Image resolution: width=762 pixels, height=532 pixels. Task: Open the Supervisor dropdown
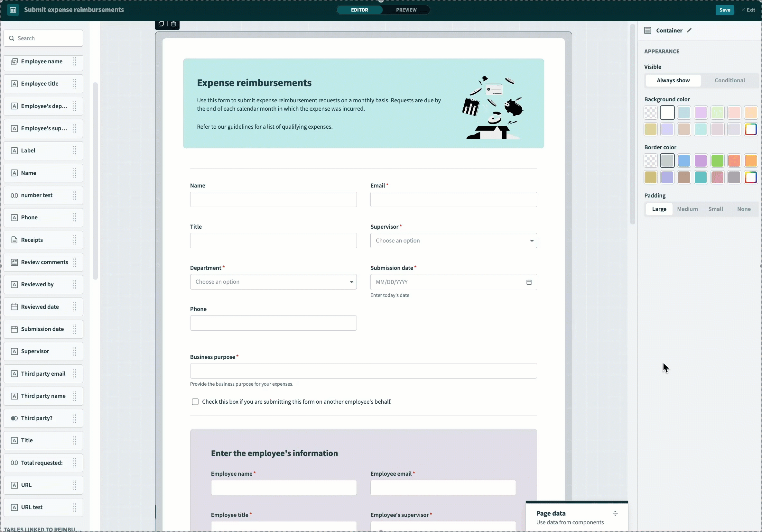(453, 241)
